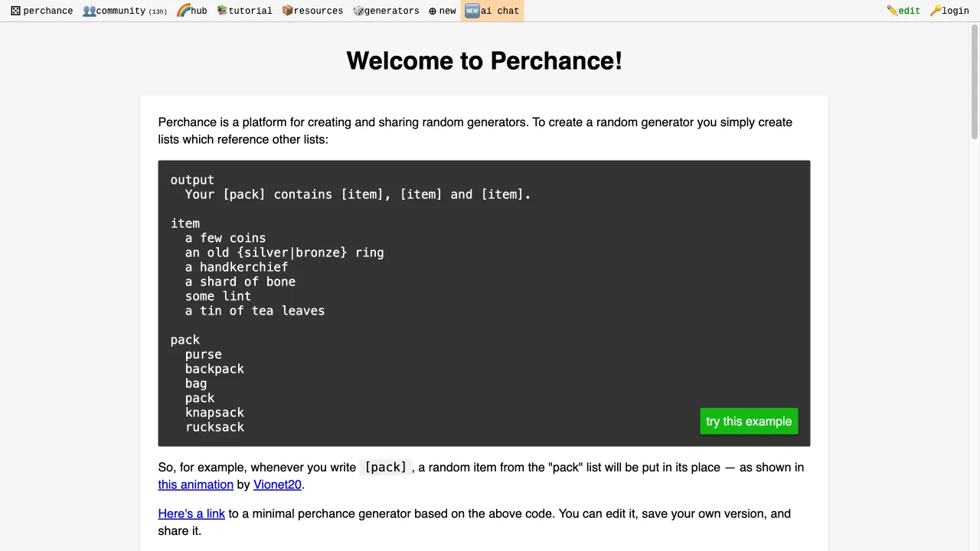Open the ai chat menu item

coord(492,11)
